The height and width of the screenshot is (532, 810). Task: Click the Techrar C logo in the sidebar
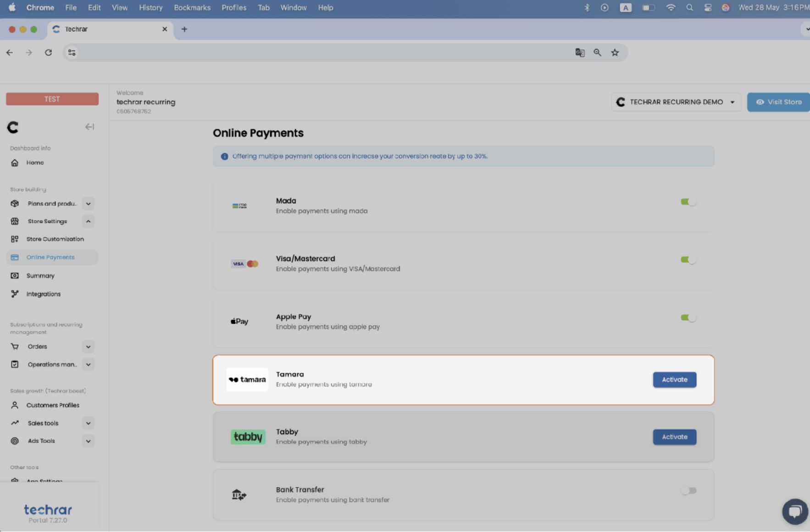(x=13, y=127)
